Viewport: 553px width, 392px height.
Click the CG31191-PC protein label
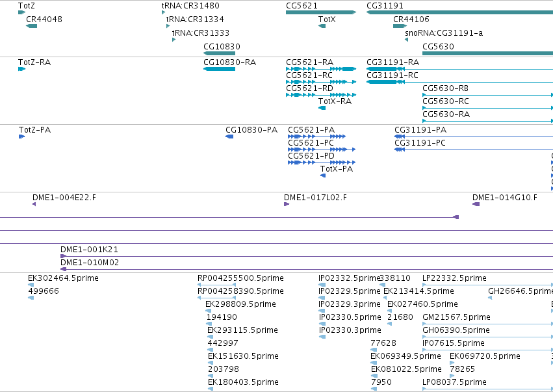pyautogui.click(x=420, y=143)
